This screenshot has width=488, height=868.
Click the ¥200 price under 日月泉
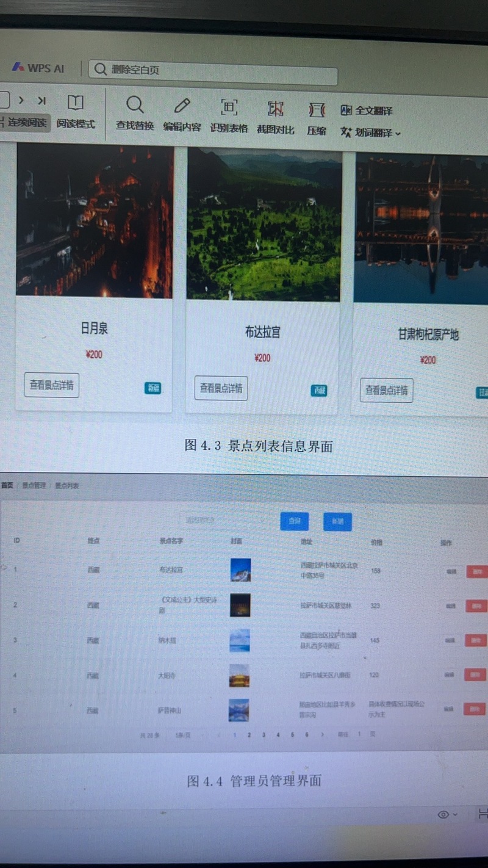point(94,354)
